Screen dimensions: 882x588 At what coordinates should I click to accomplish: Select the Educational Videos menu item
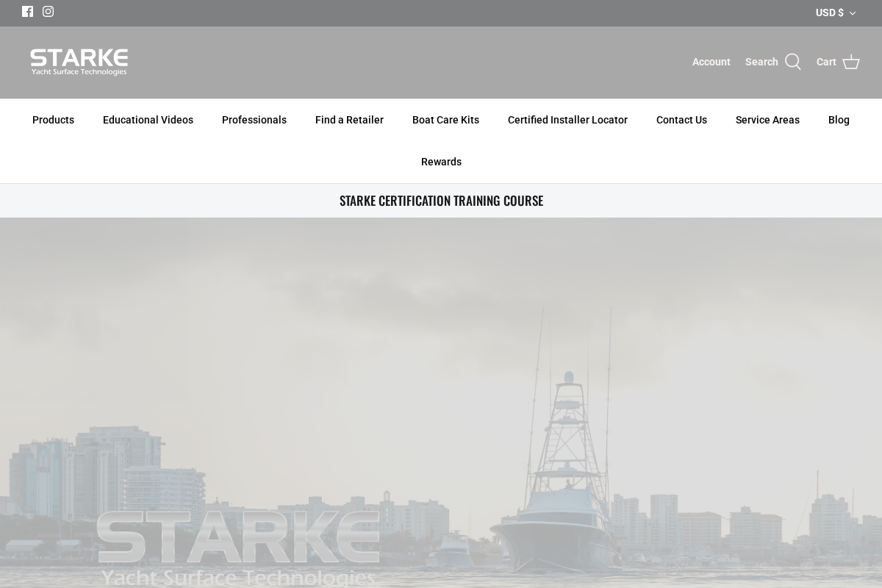click(148, 120)
